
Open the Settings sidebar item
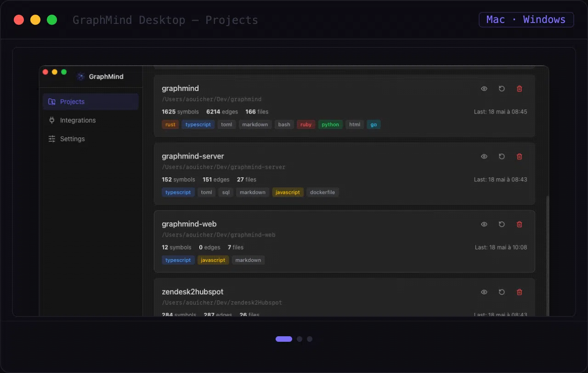click(90, 139)
